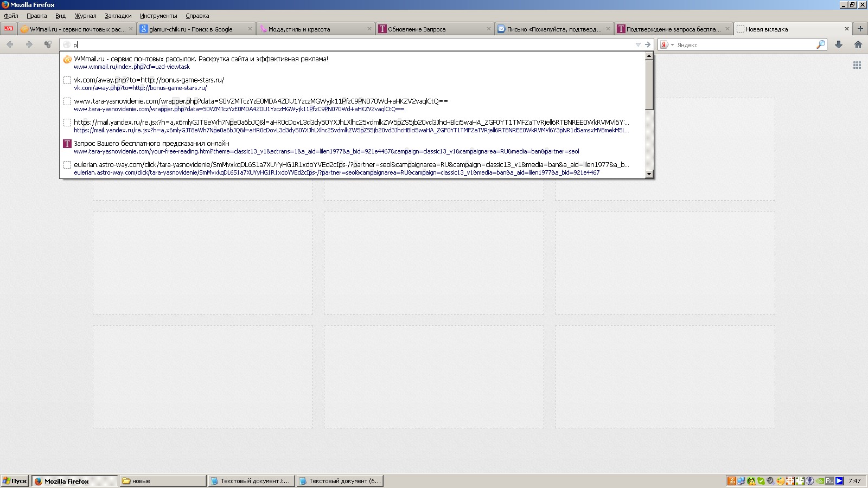Click the paint palette tray icon
The height and width of the screenshot is (488, 868).
pos(780,481)
